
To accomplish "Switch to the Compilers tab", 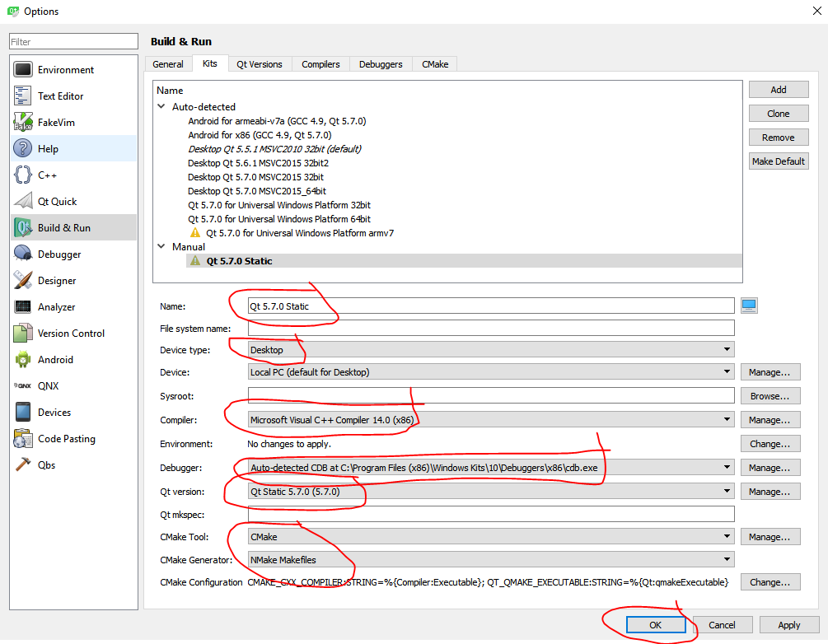I will 320,64.
